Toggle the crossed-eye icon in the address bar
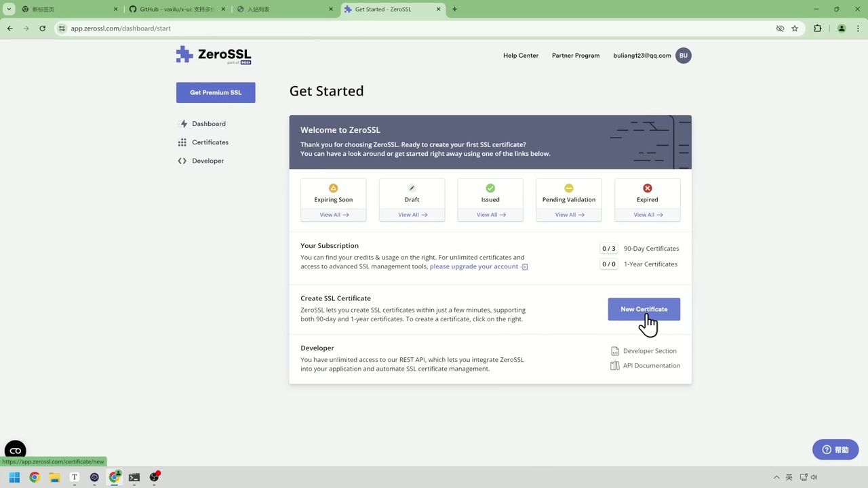868x488 pixels. coord(780,28)
